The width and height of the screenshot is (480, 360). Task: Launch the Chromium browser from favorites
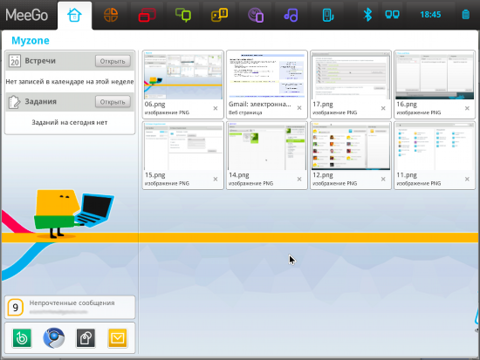point(54,338)
